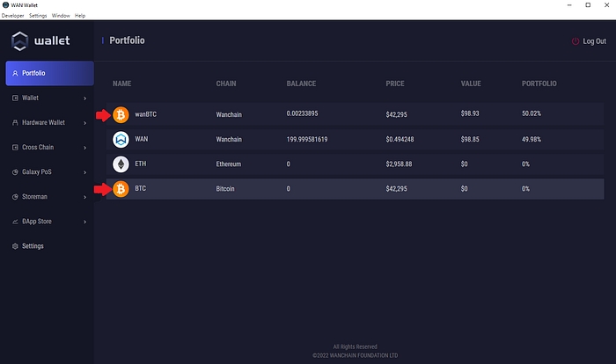
Task: Click the ETH Ethereum coin icon
Action: point(121,164)
